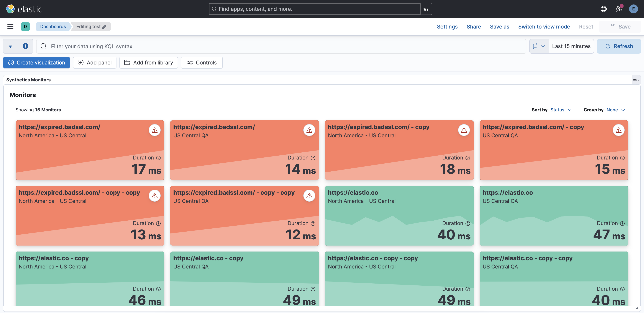Focus the KQL query filter field
The width and height of the screenshot is (644, 313).
[x=281, y=46]
